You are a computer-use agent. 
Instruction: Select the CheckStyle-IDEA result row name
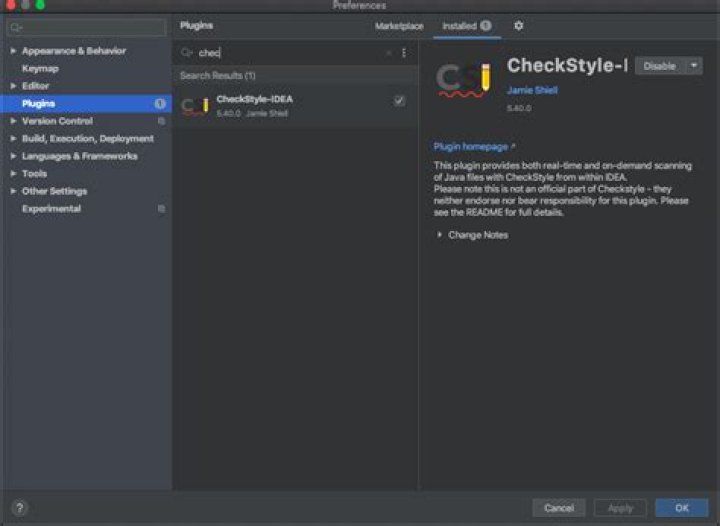254,99
